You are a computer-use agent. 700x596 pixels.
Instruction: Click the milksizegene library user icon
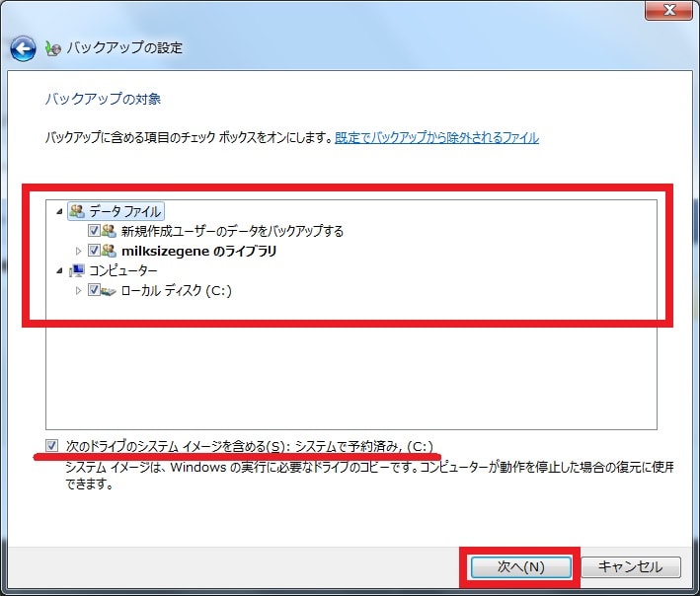click(109, 251)
